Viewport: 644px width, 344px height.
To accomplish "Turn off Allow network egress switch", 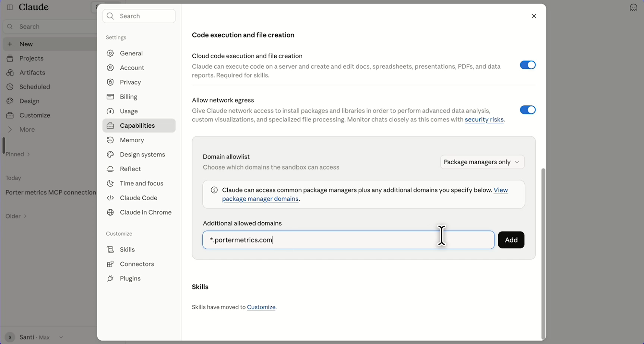I will 528,110.
